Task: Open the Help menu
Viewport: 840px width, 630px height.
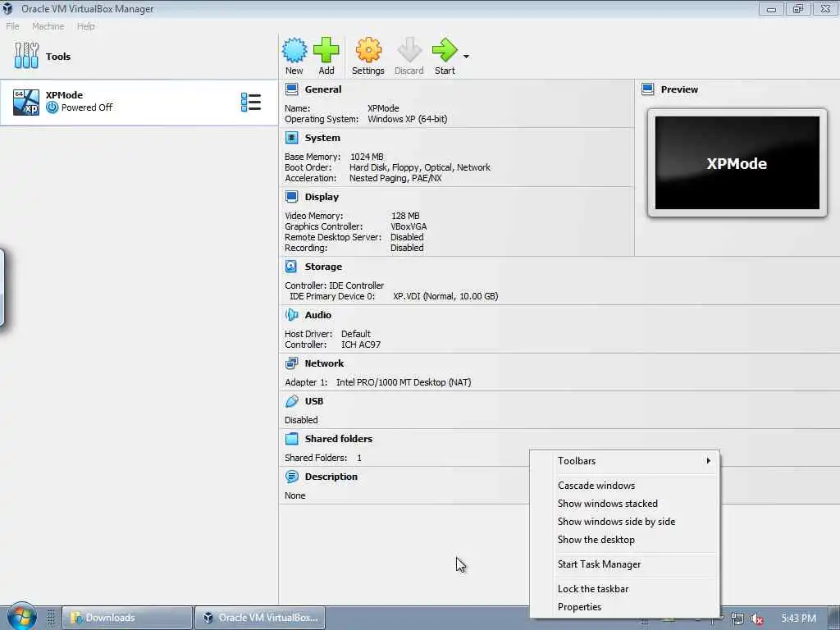Action: tap(85, 26)
